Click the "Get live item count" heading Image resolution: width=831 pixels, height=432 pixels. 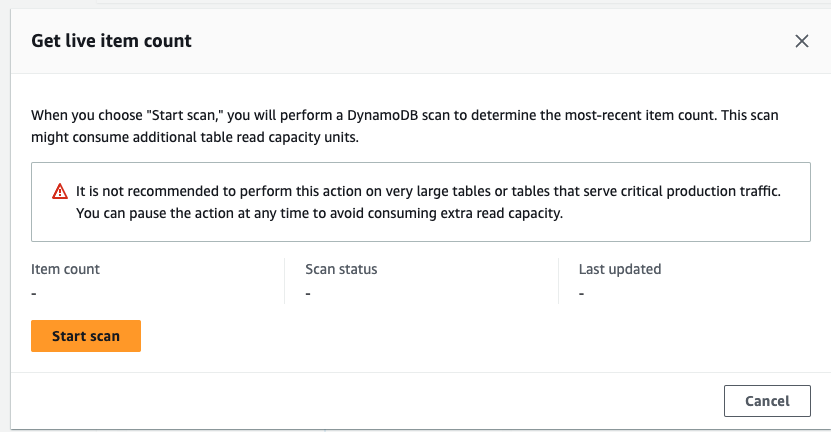111,41
